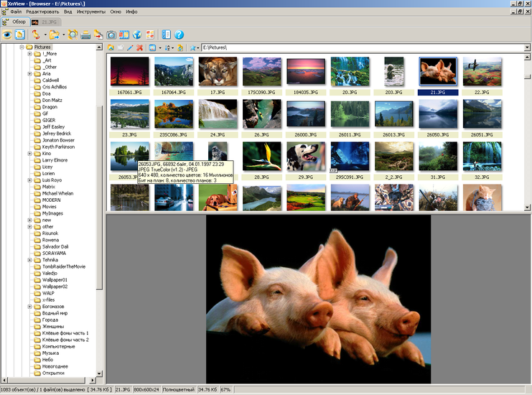Open the Файл menu
The height and width of the screenshot is (395, 532).
pos(16,11)
